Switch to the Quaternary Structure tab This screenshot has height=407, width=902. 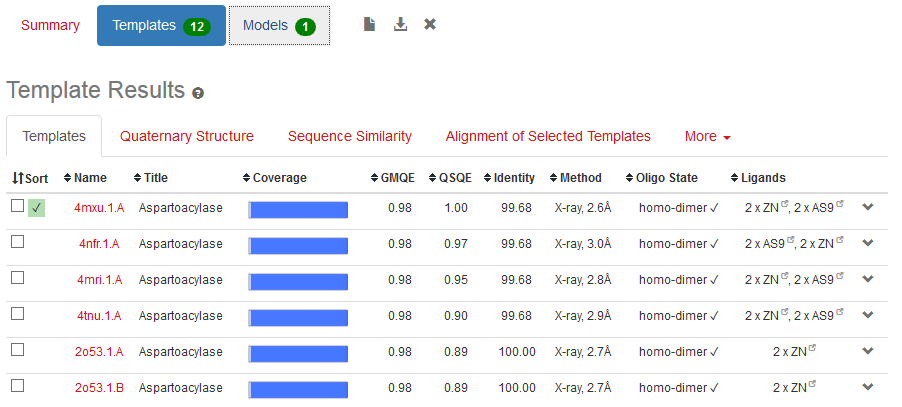coord(187,137)
